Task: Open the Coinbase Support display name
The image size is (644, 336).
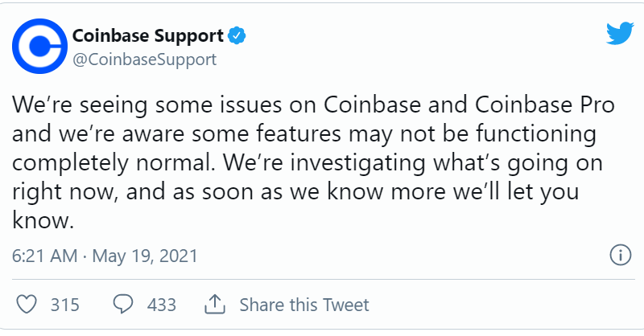Action: pos(148,36)
